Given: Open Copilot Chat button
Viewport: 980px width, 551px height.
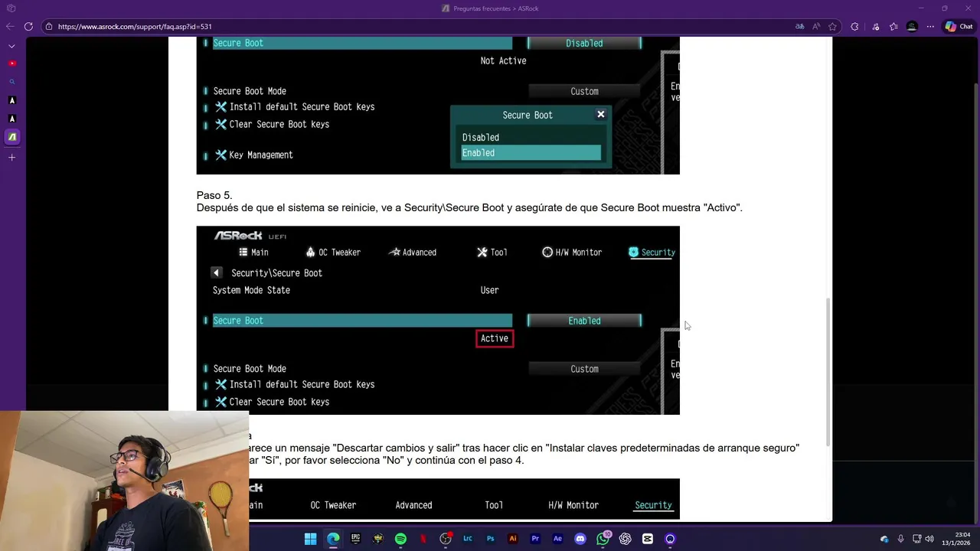Looking at the screenshot, I should point(959,26).
